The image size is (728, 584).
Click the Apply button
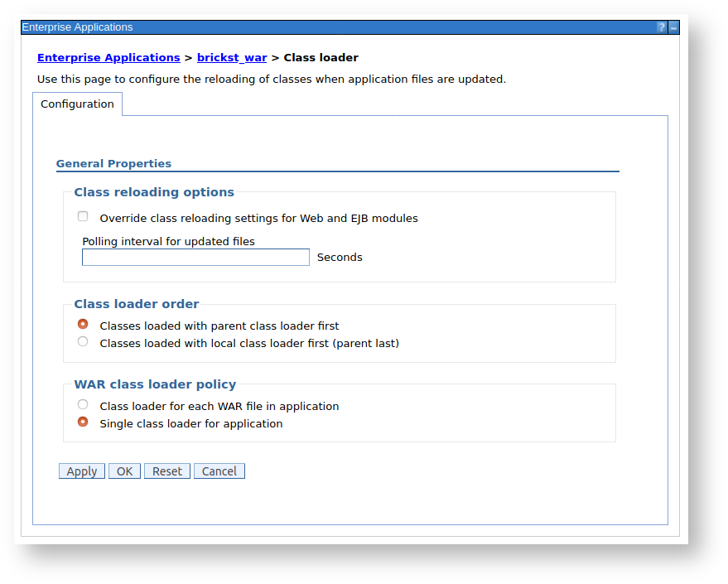(81, 471)
